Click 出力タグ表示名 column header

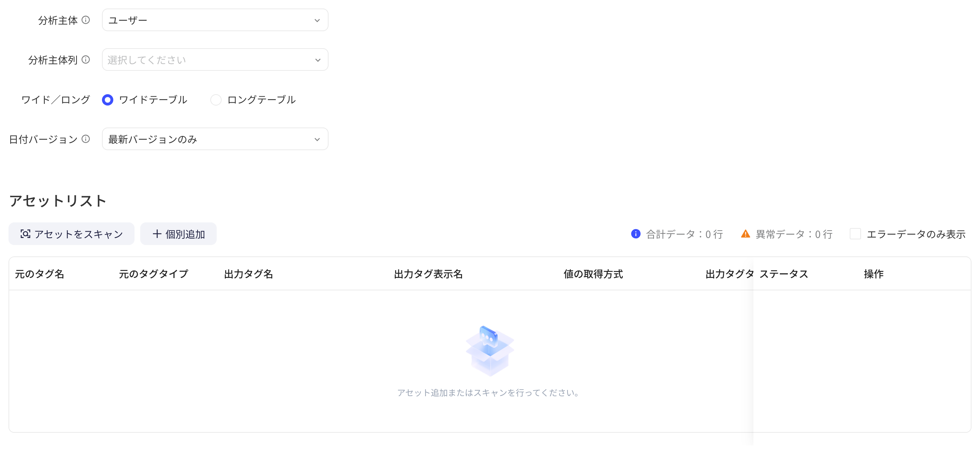(428, 274)
